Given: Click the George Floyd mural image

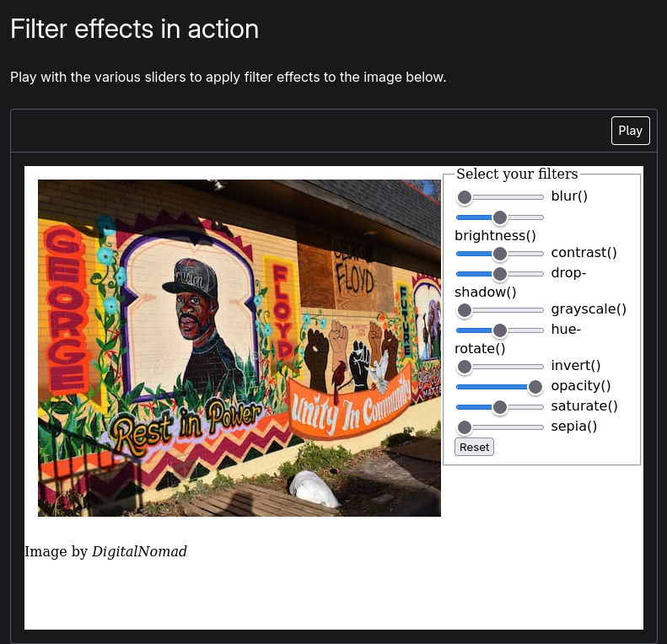Looking at the screenshot, I should click(239, 347).
